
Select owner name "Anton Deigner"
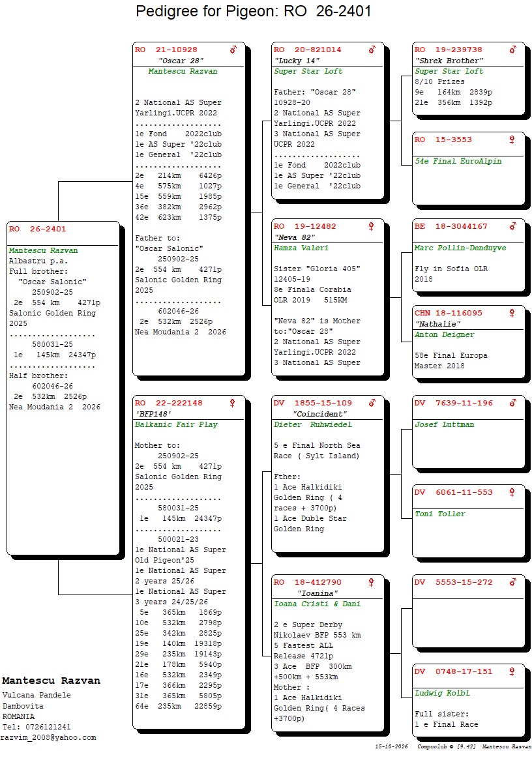click(444, 334)
